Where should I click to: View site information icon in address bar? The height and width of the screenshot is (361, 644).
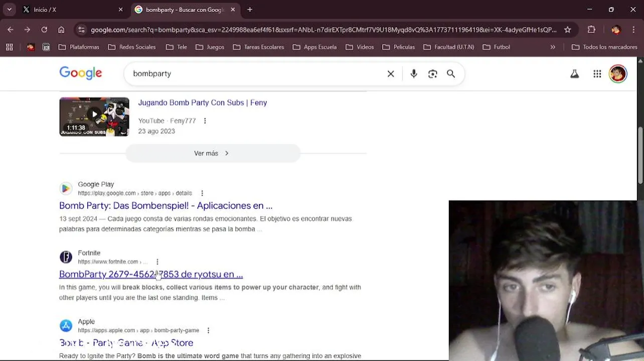click(x=81, y=30)
